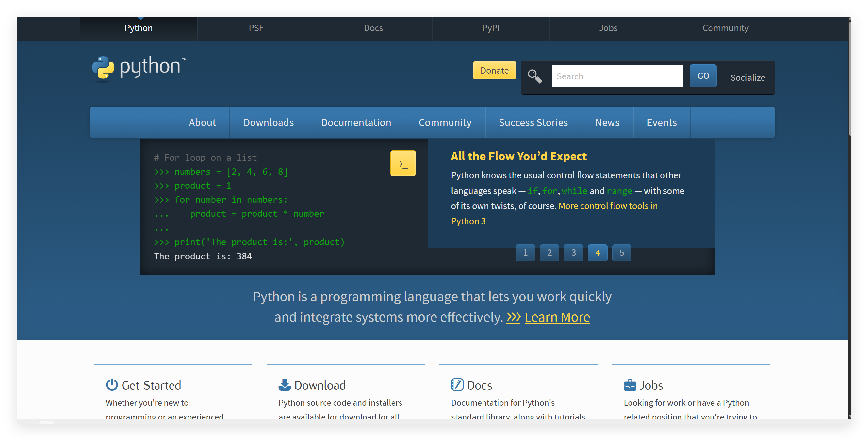Click the 'for' keyword in the description
Viewport: 868px width, 441px height.
tap(550, 191)
